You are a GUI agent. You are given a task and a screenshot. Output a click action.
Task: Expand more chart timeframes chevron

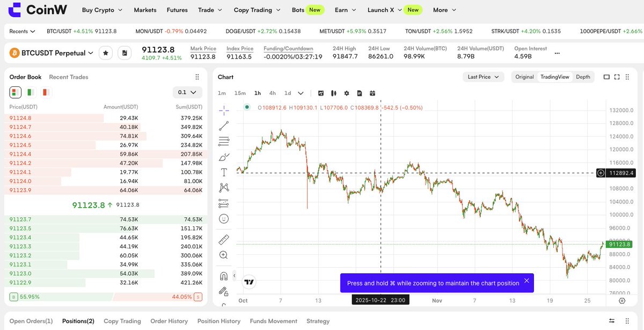[x=301, y=93]
